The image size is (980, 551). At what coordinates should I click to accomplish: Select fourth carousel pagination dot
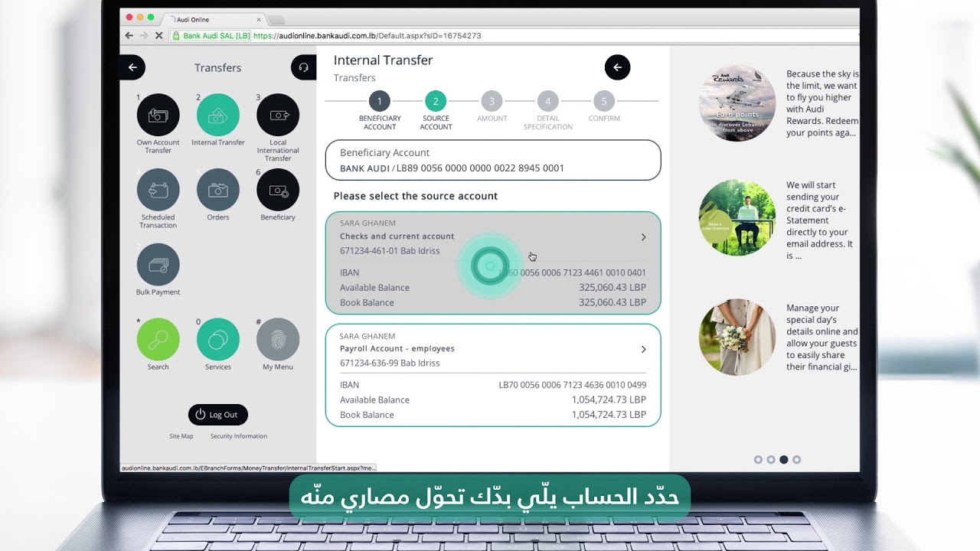click(x=797, y=460)
